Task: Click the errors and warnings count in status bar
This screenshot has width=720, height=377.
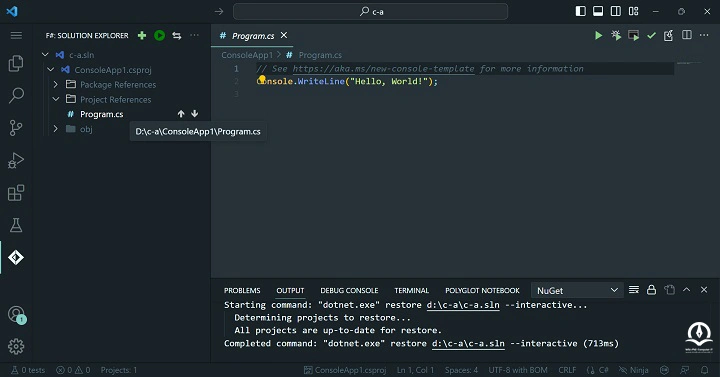Action: 73,370
